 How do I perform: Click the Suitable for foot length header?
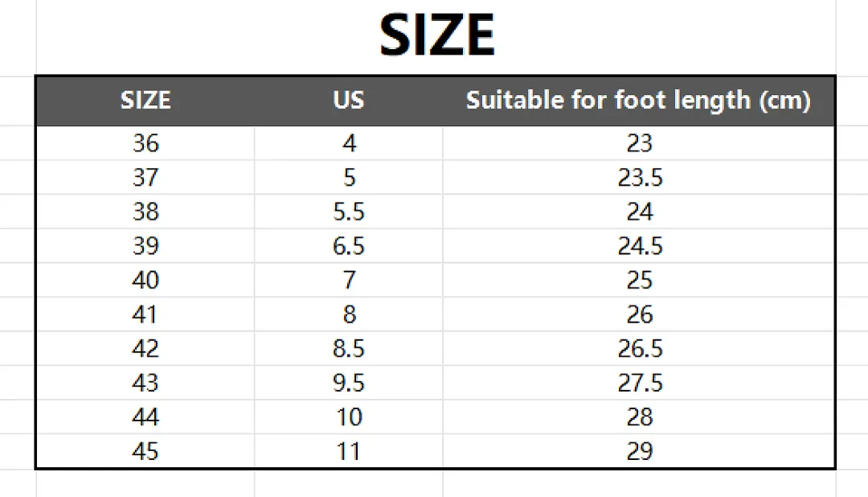[638, 101]
